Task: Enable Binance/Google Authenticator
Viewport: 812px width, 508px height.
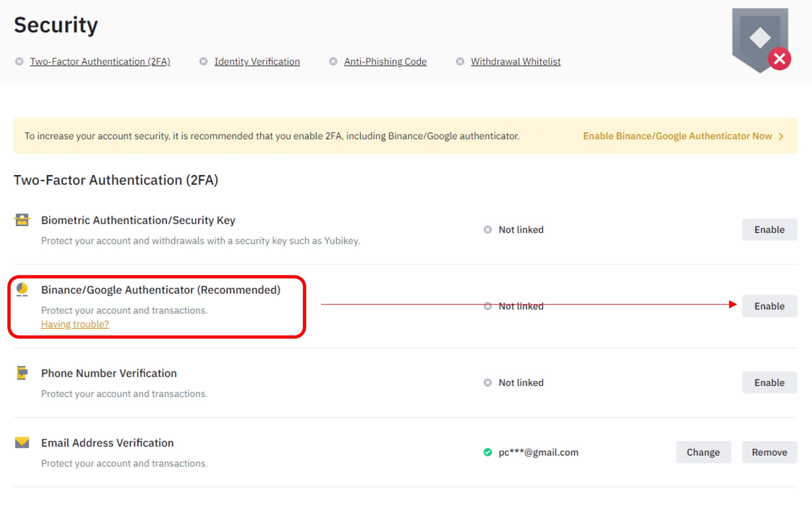Action: point(769,306)
